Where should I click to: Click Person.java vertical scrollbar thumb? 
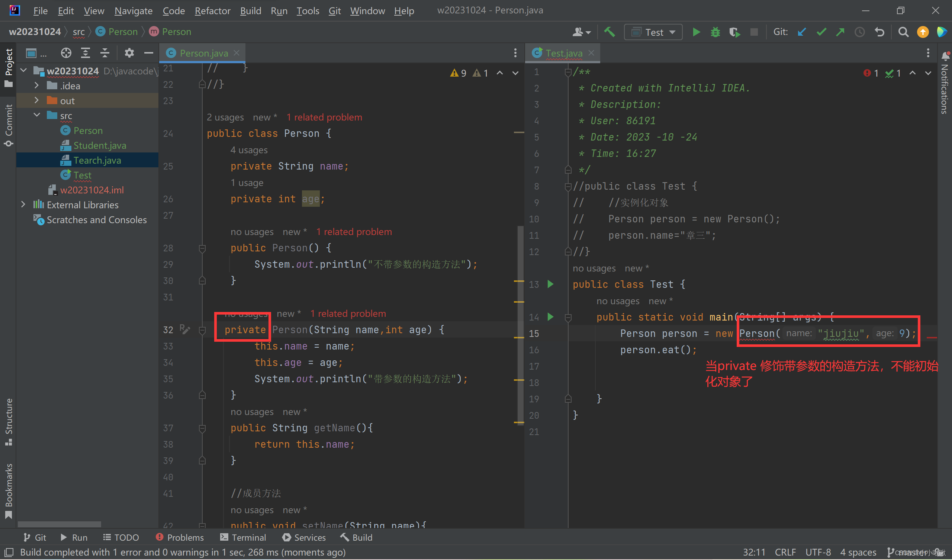tap(520, 325)
